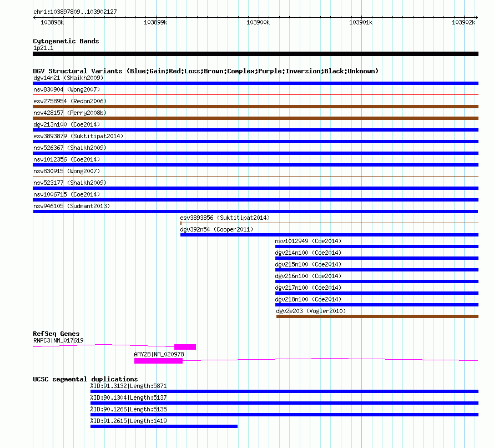Image resolution: width=494 pixels, height=448 pixels.
Task: Select the nsv830904 (Wong2007) variant label
Action: (67, 89)
